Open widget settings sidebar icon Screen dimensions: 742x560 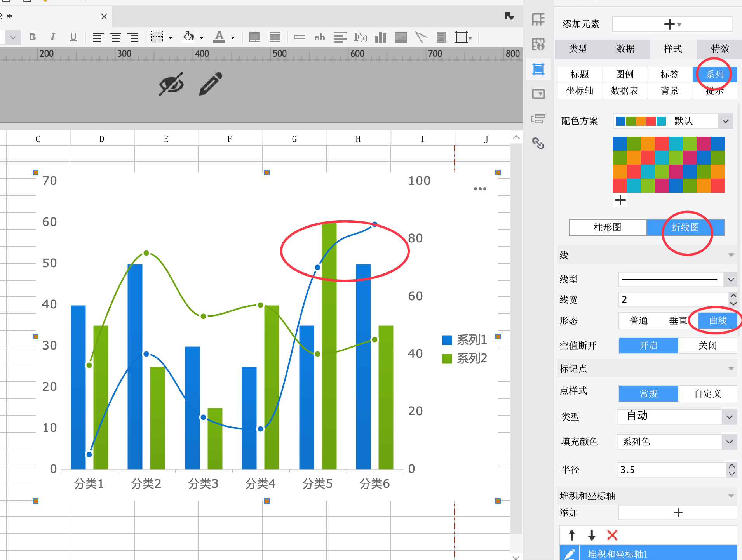coord(538,94)
